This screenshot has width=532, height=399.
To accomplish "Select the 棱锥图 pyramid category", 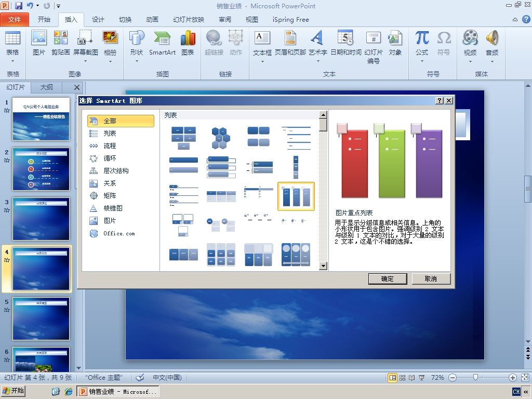I will pos(121,208).
